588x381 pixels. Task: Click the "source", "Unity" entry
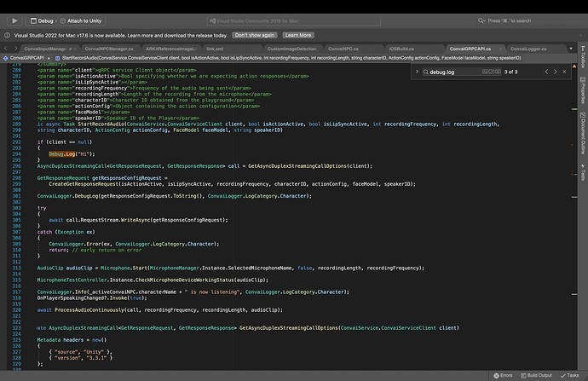click(81, 352)
